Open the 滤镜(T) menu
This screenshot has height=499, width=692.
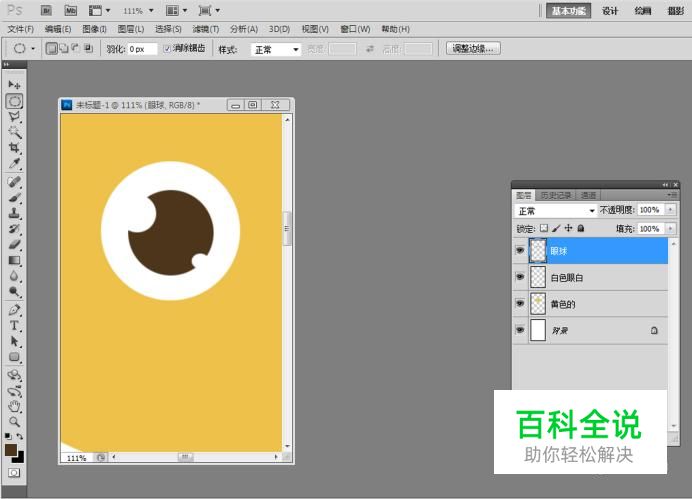click(x=206, y=29)
